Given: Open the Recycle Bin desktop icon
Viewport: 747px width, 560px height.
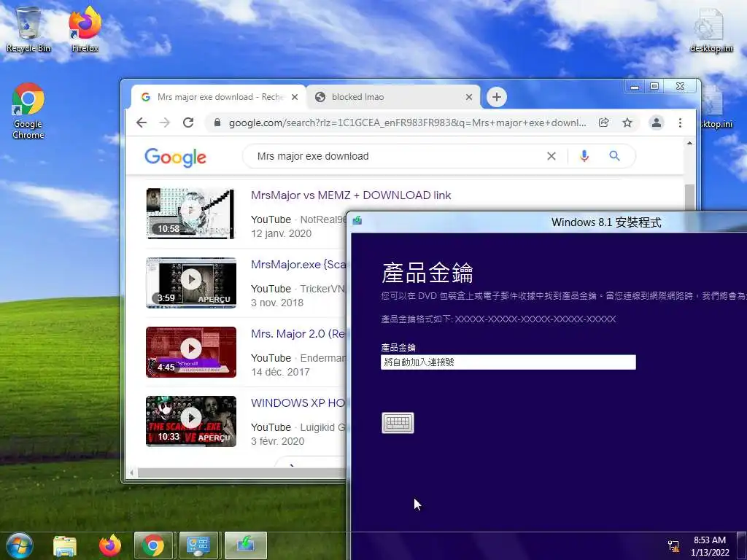Looking at the screenshot, I should [x=28, y=29].
